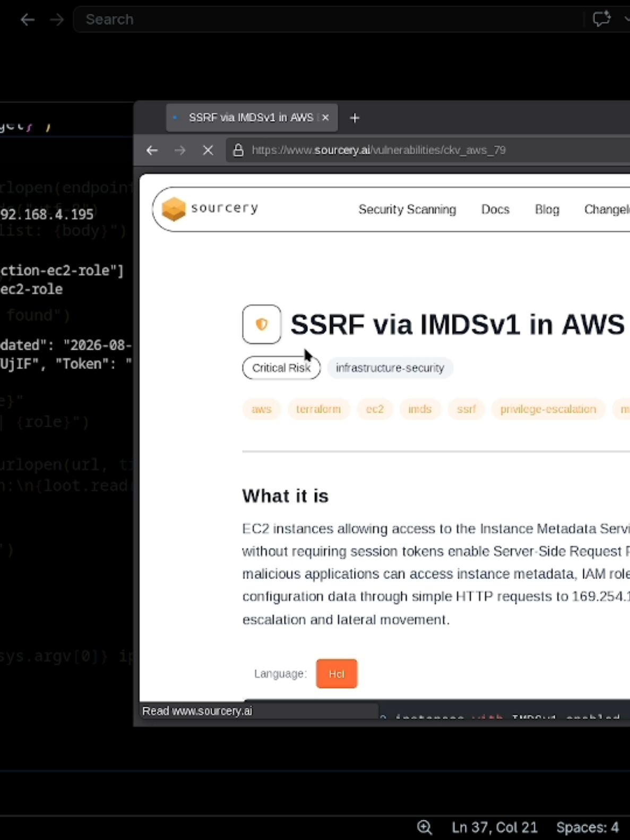This screenshot has height=840, width=630.
Task: Open the Blog nav link
Action: (x=547, y=210)
